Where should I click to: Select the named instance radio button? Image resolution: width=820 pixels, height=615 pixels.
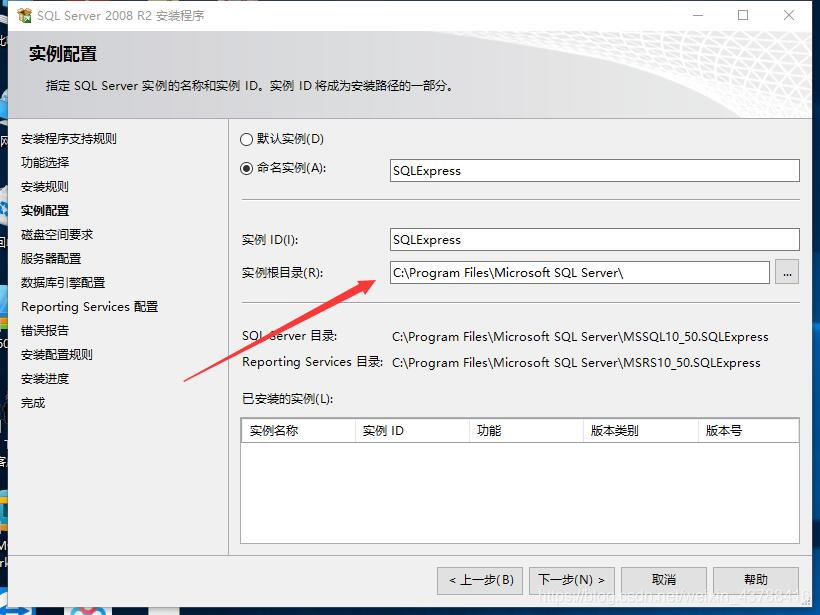coord(246,168)
